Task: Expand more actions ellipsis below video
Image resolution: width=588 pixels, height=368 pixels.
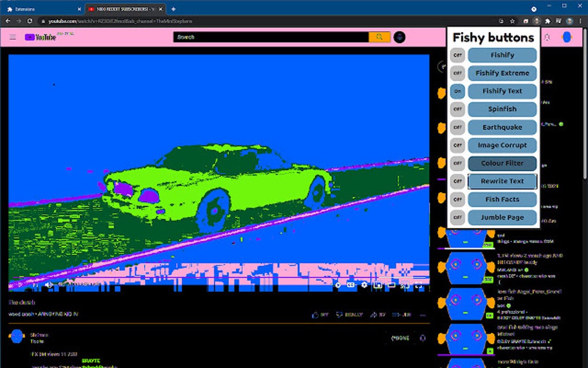Action: 423,315
